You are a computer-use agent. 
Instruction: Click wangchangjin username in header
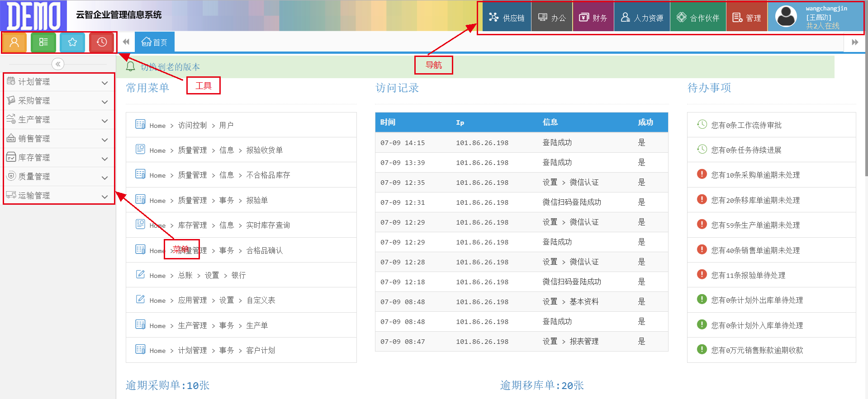[826, 9]
